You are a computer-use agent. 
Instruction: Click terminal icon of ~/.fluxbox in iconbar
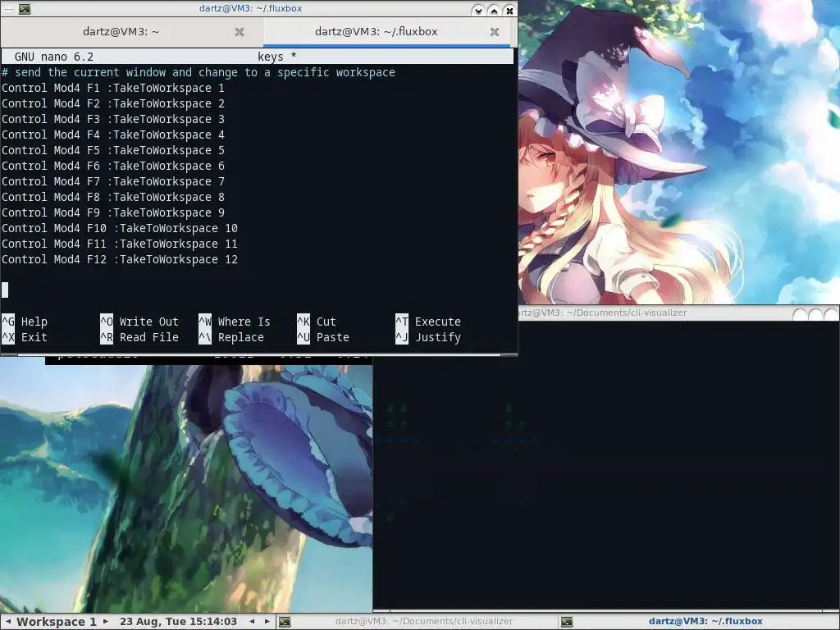coord(567,622)
